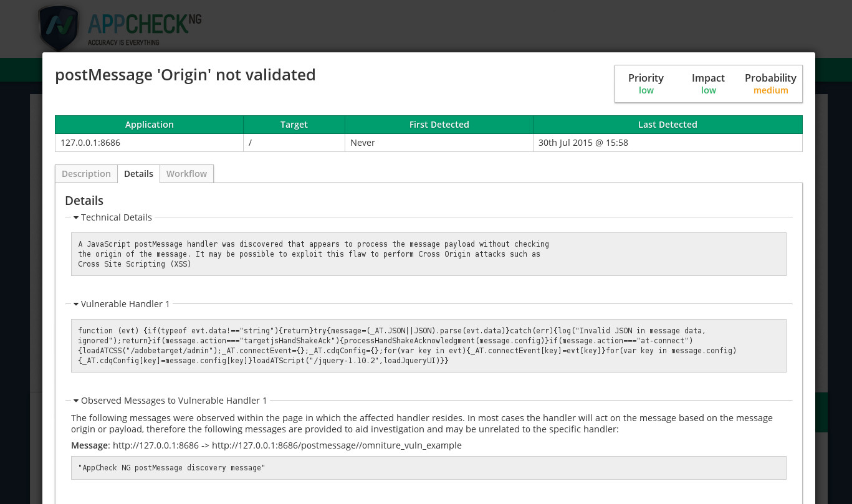
Task: Click the Impact low rating
Action: coord(708,90)
